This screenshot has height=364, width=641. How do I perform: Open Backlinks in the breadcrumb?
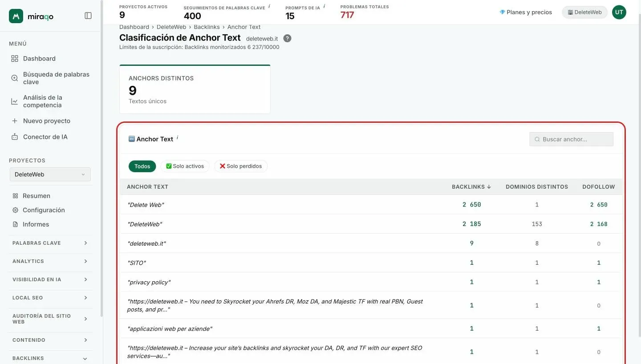(x=207, y=27)
